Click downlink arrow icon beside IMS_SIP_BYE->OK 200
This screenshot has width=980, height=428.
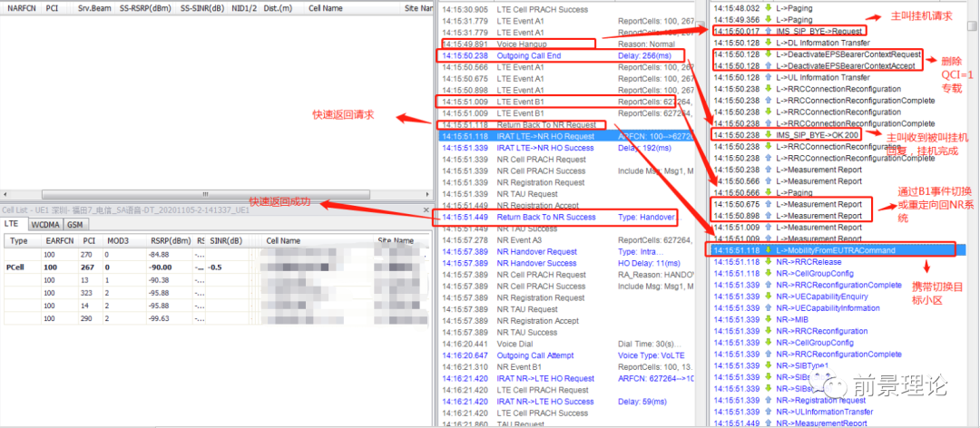[769, 135]
